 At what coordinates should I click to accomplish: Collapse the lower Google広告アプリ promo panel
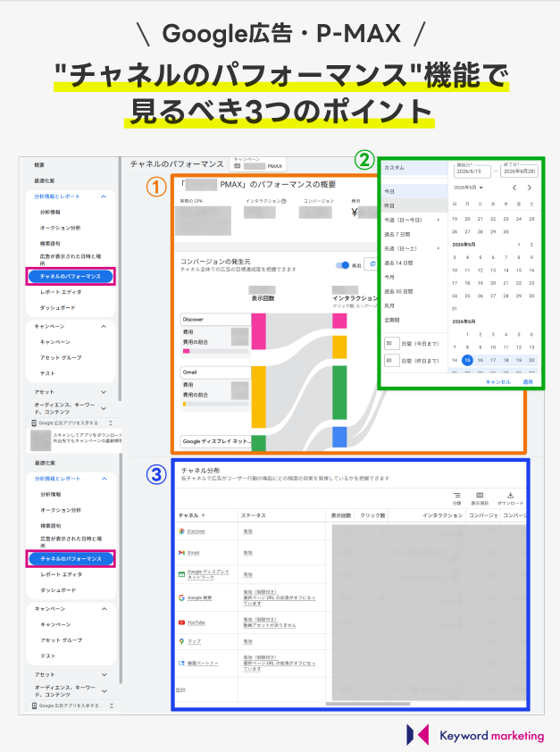[112, 706]
